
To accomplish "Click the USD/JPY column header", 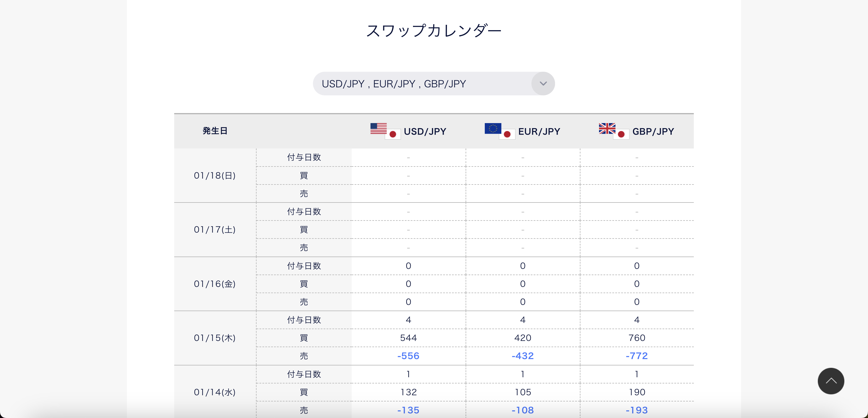I will point(425,131).
